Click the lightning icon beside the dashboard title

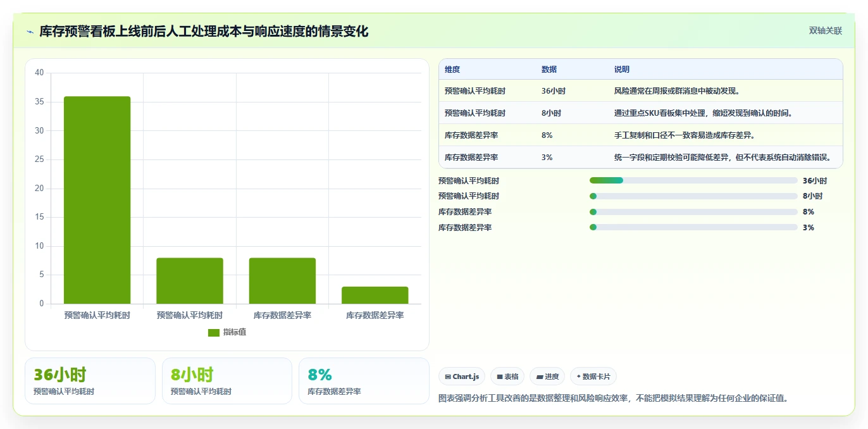coord(30,32)
